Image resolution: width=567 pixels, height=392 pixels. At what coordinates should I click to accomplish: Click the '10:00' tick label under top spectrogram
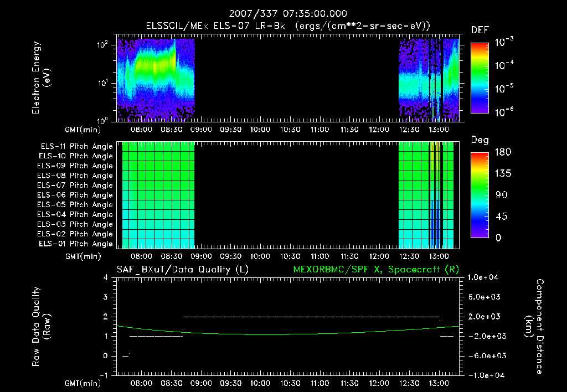(x=260, y=130)
